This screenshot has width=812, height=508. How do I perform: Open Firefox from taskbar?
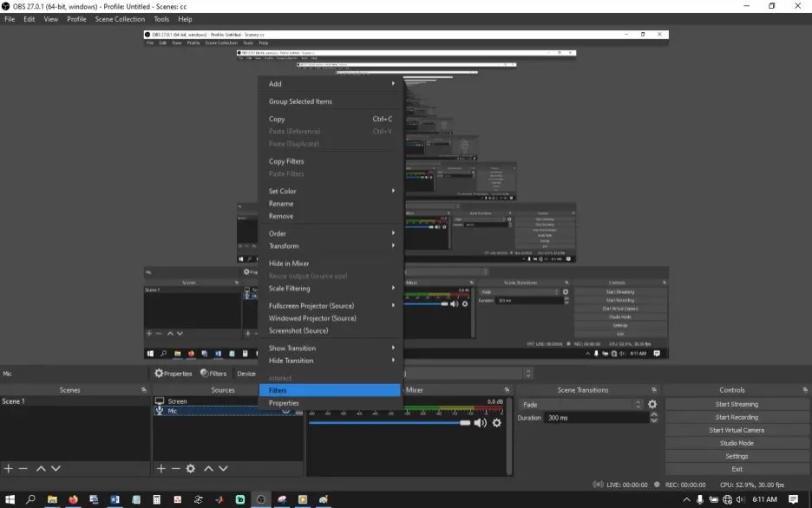pyautogui.click(x=73, y=499)
